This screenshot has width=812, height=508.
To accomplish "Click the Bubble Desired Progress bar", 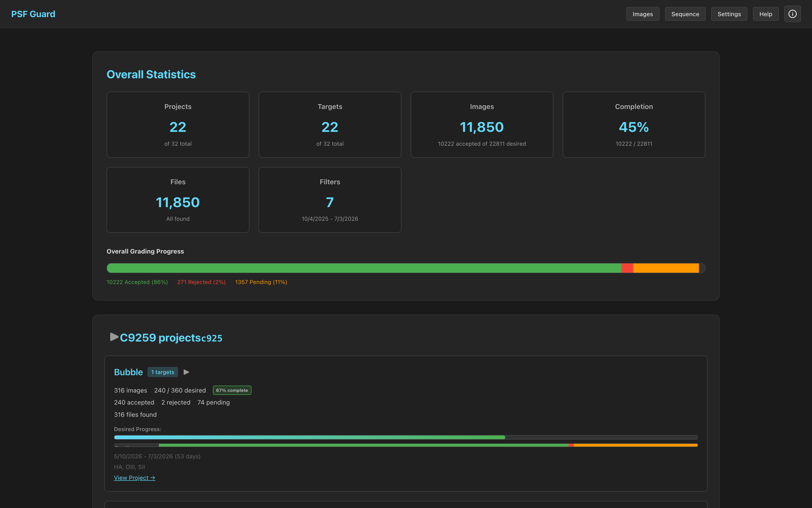I will 406,437.
